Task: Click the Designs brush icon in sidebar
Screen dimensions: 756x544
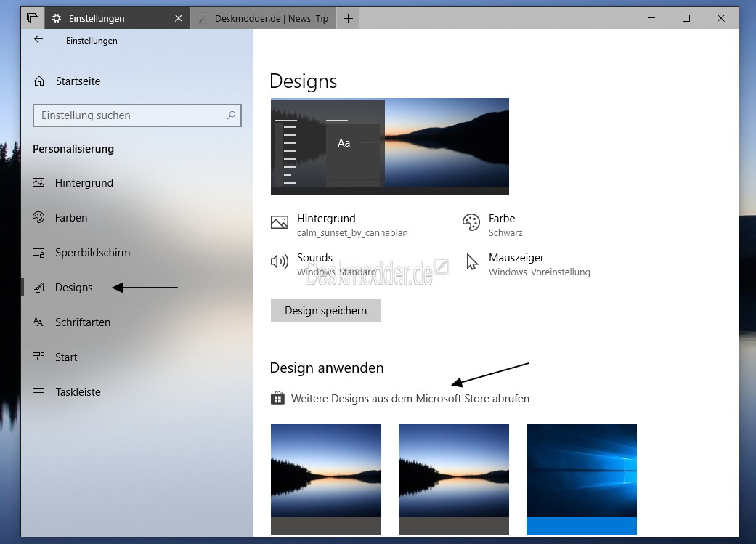Action: [38, 288]
